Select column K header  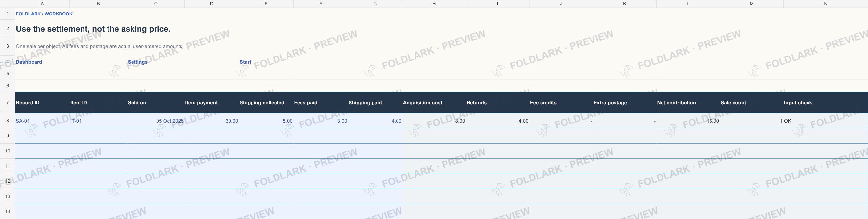tap(624, 4)
